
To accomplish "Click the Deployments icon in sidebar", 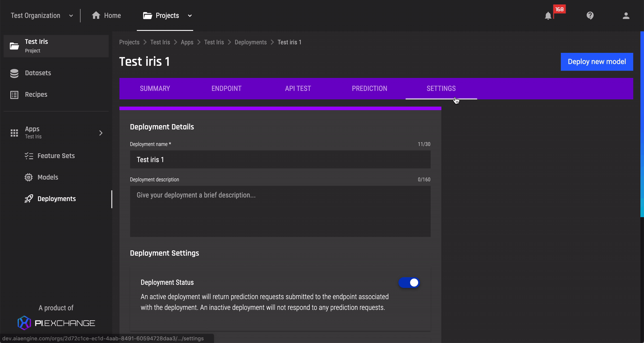I will point(29,199).
